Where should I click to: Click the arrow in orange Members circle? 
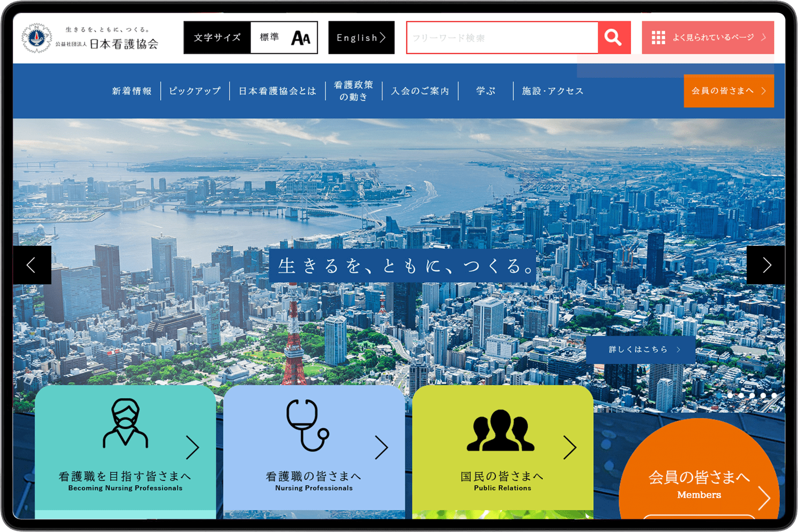[764, 498]
